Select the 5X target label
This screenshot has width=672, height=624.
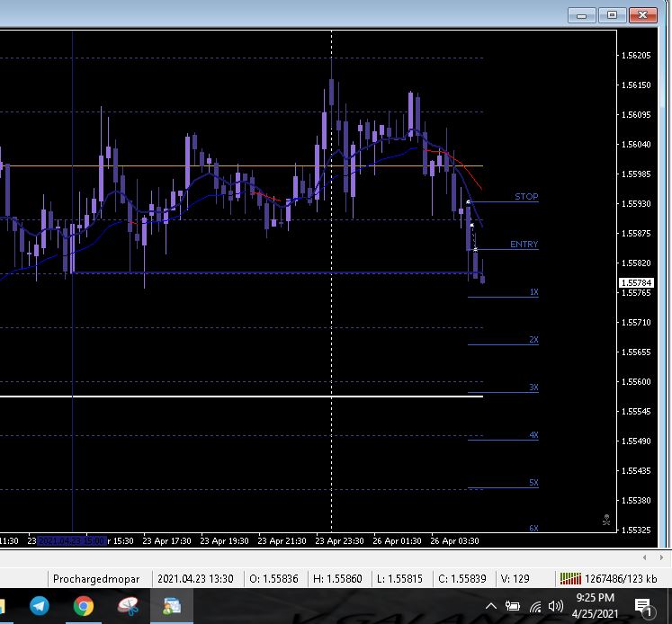click(533, 482)
